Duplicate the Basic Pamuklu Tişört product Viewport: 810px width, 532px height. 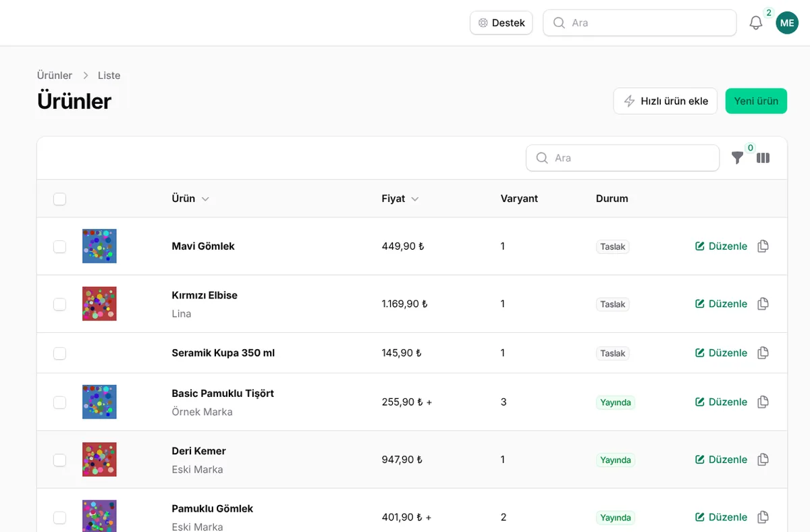[763, 402]
